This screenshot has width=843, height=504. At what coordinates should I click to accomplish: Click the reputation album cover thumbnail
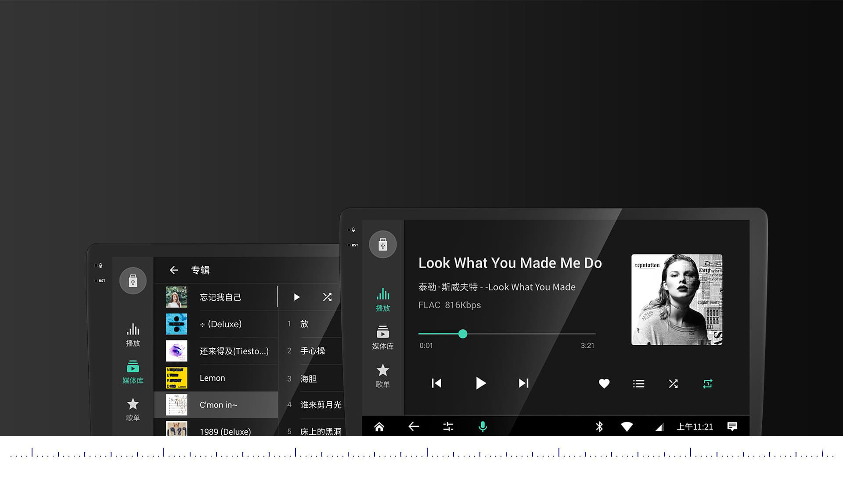(x=677, y=300)
